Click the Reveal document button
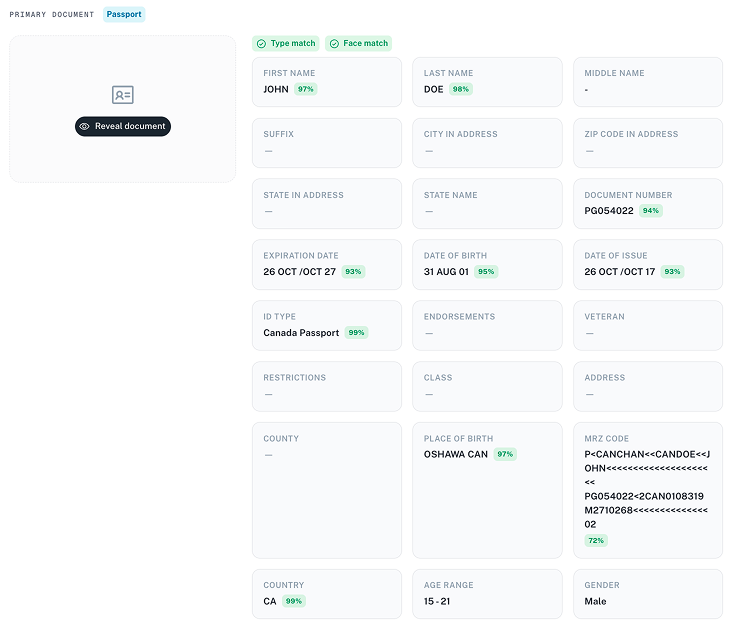Viewport: 732px width, 633px height. pyautogui.click(x=123, y=127)
